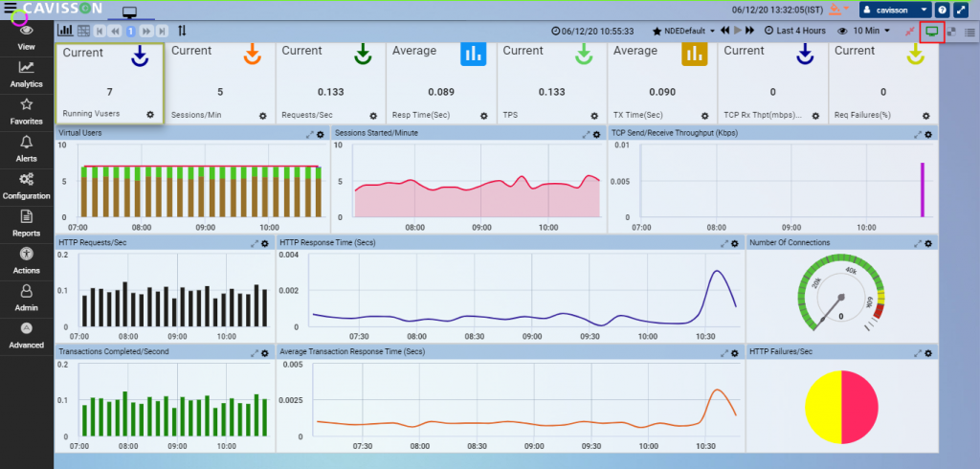Open settings for HTTP Requests/Sec chart
Screen dimensions: 980x469
point(264,243)
